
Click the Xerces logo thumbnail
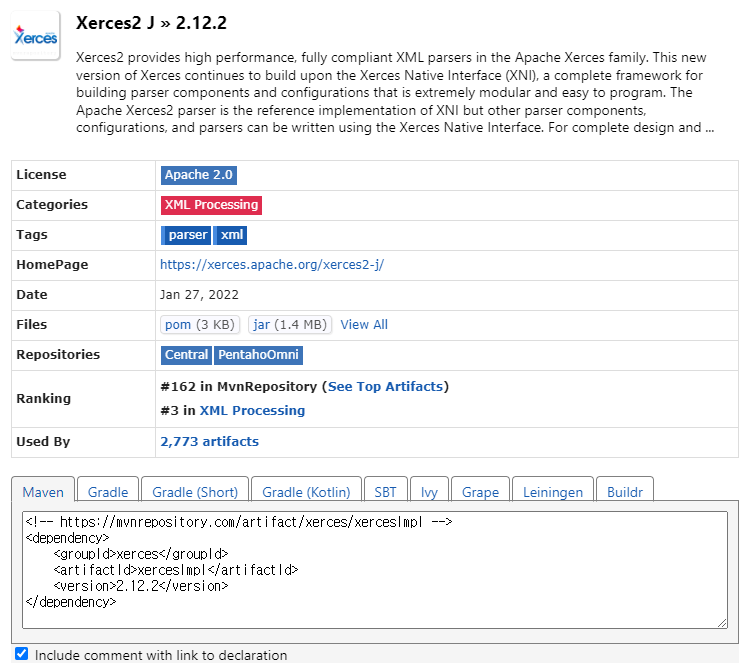[x=36, y=35]
